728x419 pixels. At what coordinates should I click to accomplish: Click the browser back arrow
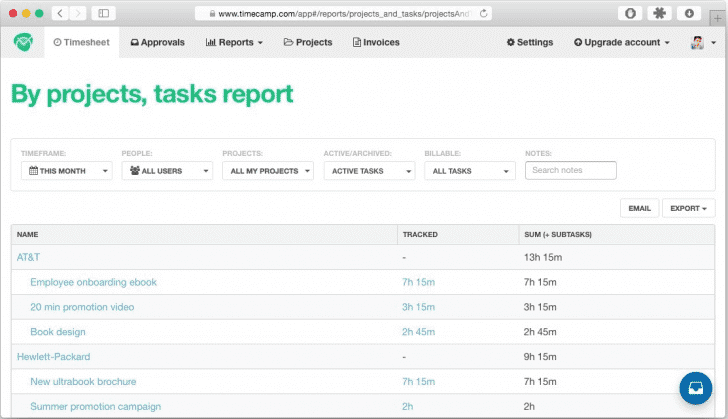coord(59,14)
